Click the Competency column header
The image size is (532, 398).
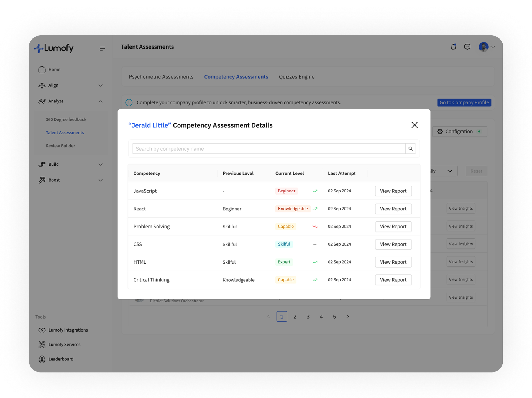[147, 173]
